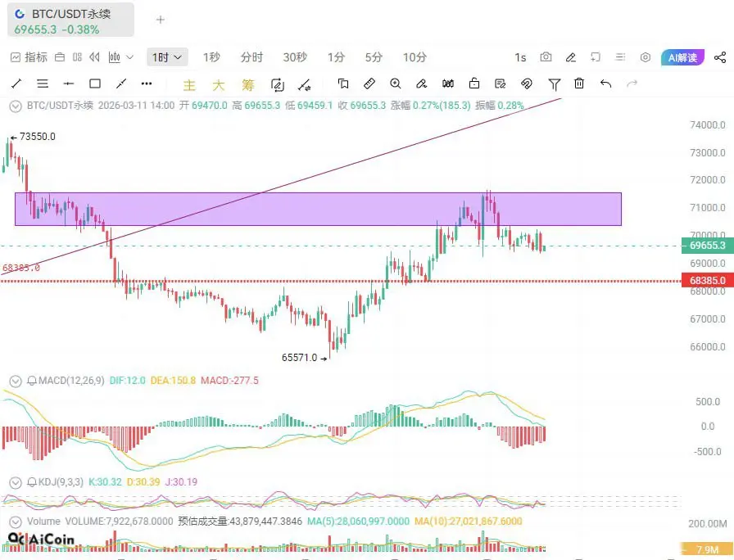This screenshot has height=560, width=734.
Task: Click the KDJ alert bell icon
Action: point(32,482)
